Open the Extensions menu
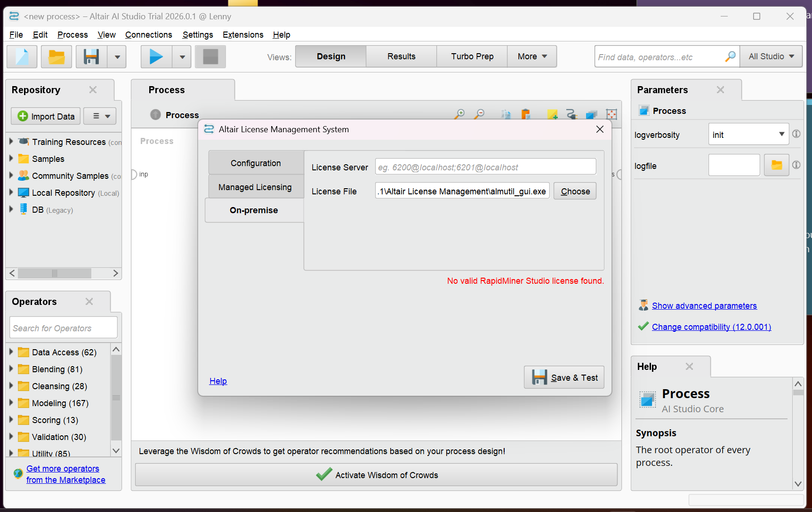Viewport: 812px width, 512px height. (x=243, y=35)
